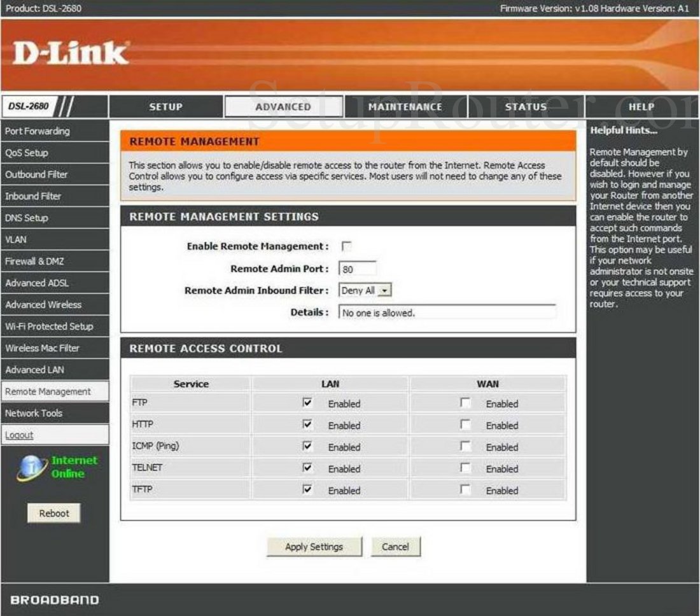The width and height of the screenshot is (700, 616).
Task: Click the Cancel button
Action: pos(396,547)
